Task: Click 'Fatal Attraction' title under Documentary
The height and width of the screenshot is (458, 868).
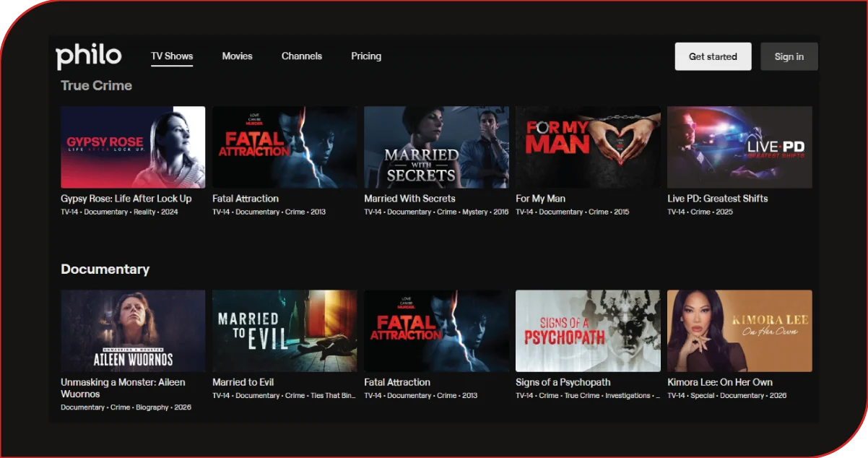Action: tap(397, 382)
